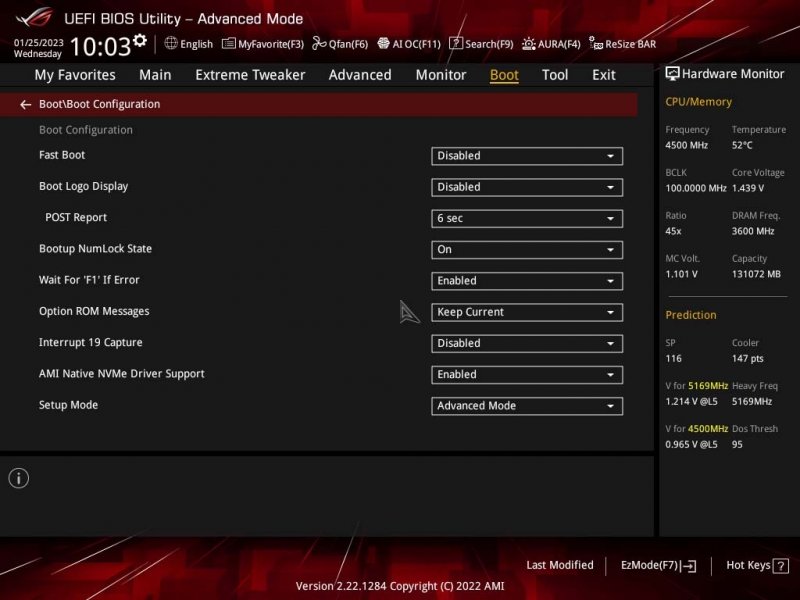Viewport: 800px width, 600px height.
Task: Click the Prediction heading
Action: point(691,315)
